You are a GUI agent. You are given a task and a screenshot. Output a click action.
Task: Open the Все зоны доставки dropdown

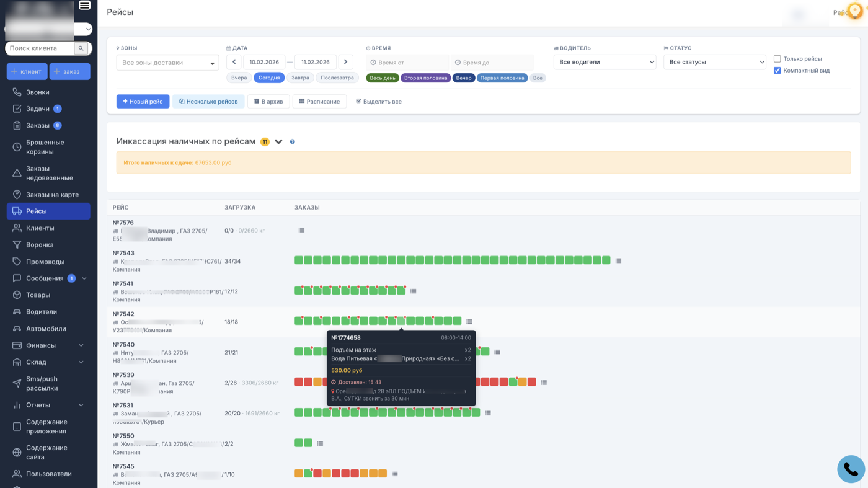pos(167,63)
